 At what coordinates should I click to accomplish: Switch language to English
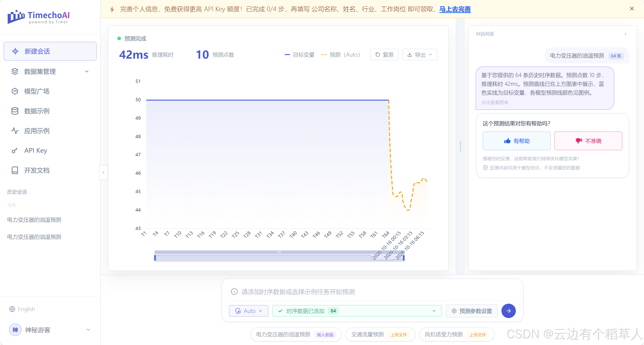pyautogui.click(x=22, y=309)
